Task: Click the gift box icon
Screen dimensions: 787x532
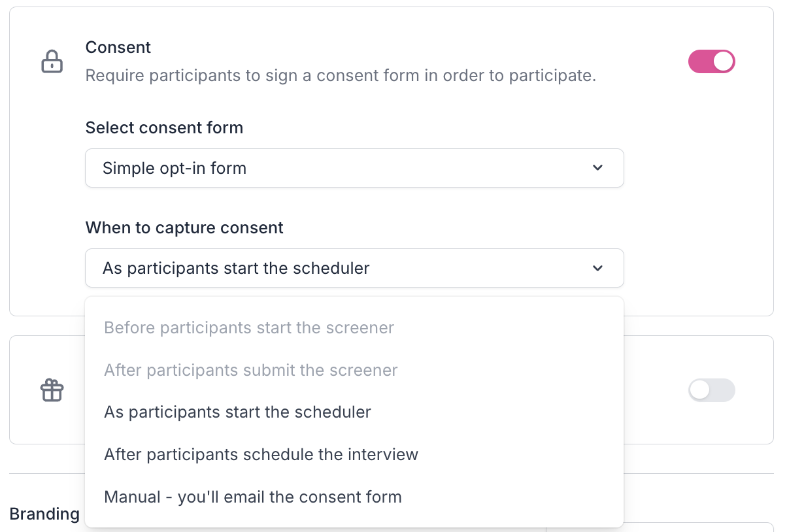Action: pyautogui.click(x=52, y=391)
